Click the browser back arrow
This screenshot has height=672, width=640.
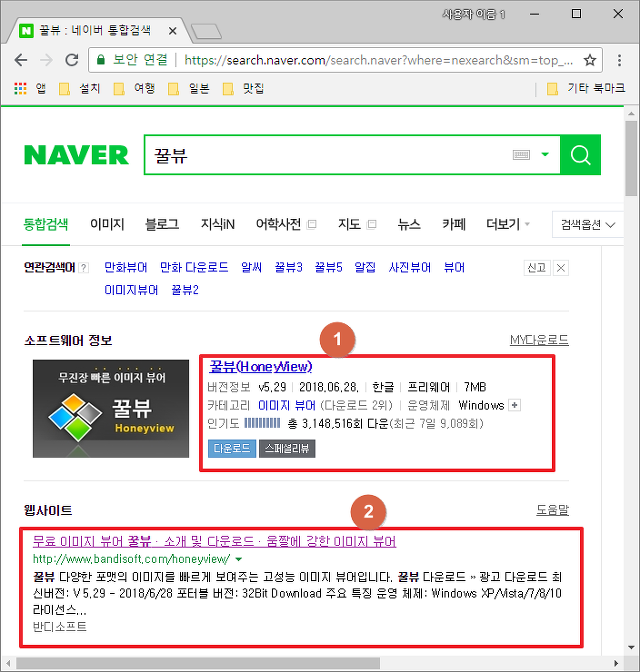21,60
